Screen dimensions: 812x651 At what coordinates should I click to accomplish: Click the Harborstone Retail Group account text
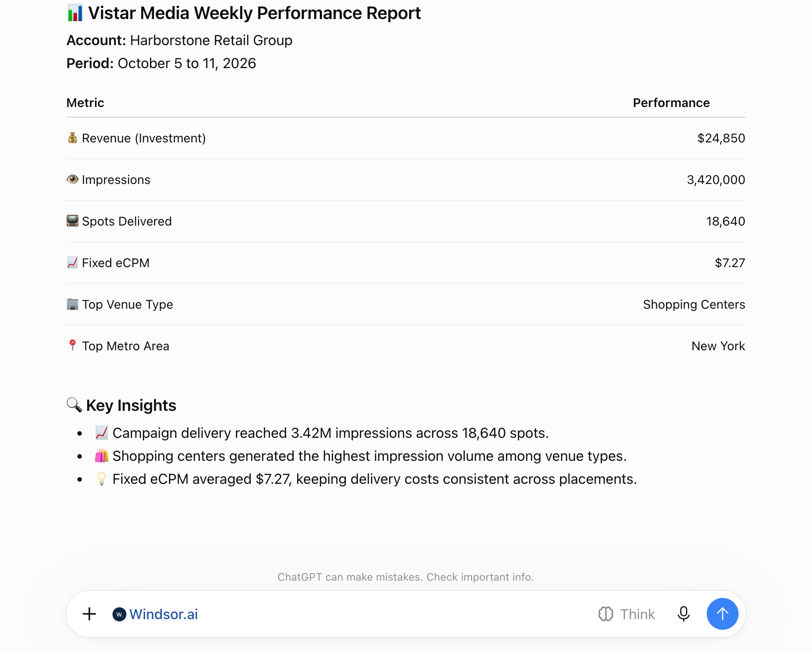pyautogui.click(x=211, y=40)
